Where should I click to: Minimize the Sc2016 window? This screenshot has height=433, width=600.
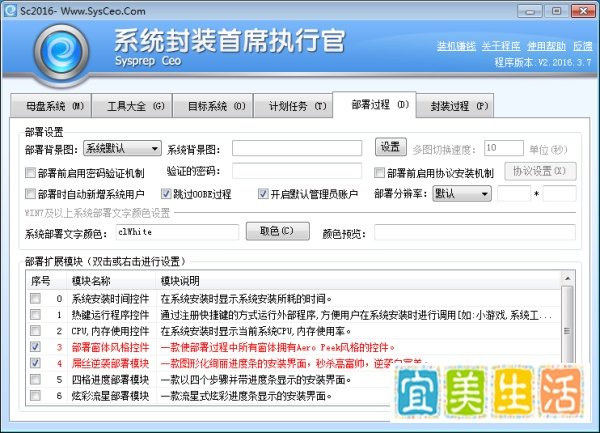click(x=530, y=11)
